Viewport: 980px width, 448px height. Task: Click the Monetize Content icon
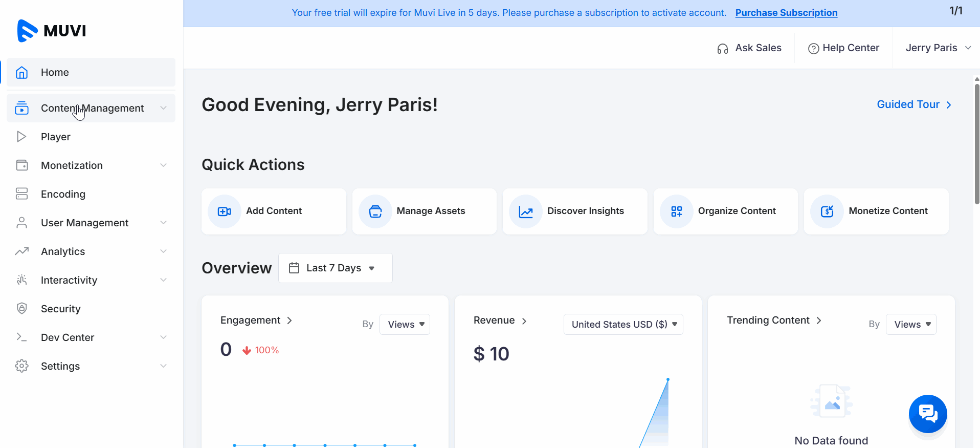tap(827, 211)
